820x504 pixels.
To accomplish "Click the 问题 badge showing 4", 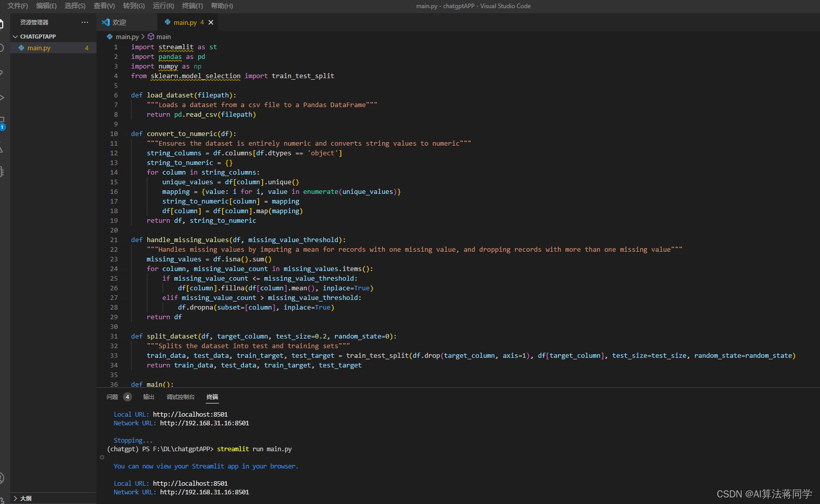I will click(x=128, y=397).
